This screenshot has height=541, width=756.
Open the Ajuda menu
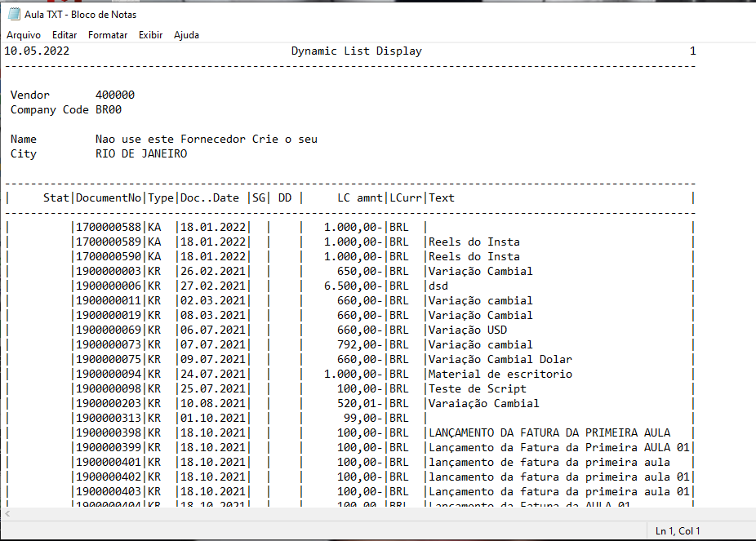186,35
